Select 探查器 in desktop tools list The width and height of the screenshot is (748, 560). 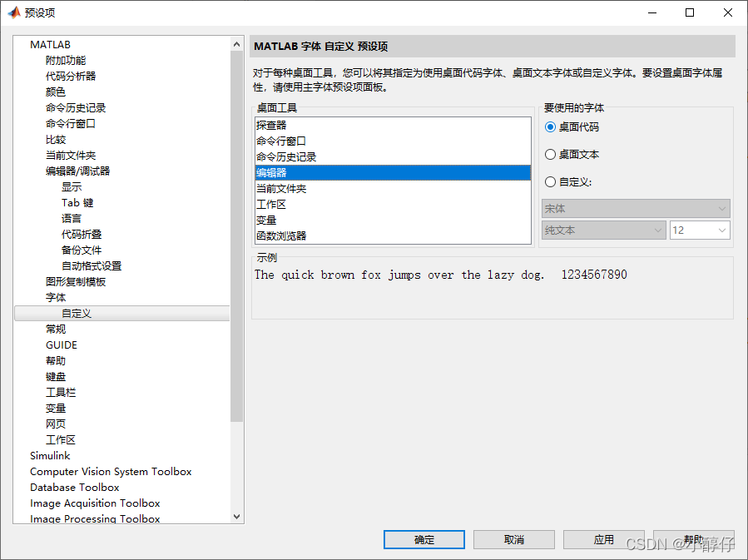pos(393,125)
